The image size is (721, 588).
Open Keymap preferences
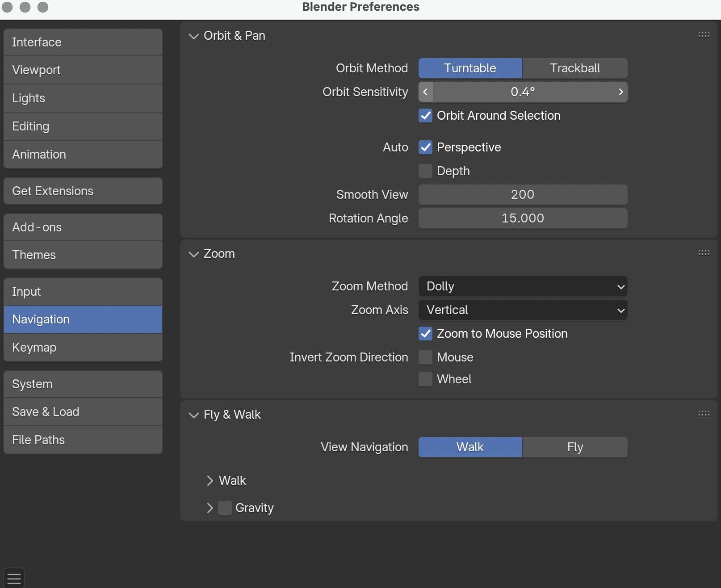(x=83, y=348)
